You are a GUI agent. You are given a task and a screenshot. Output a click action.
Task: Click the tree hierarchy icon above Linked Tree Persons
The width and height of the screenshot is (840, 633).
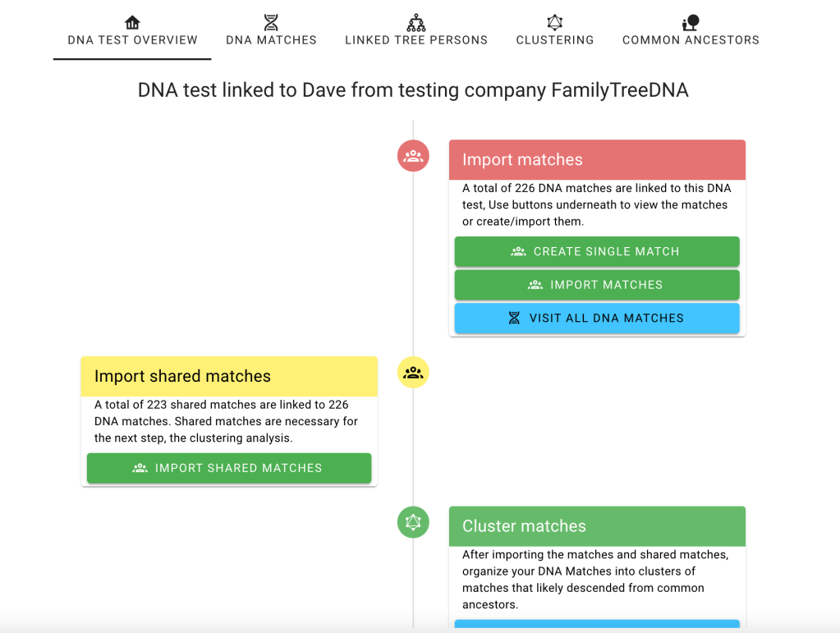pos(416,22)
